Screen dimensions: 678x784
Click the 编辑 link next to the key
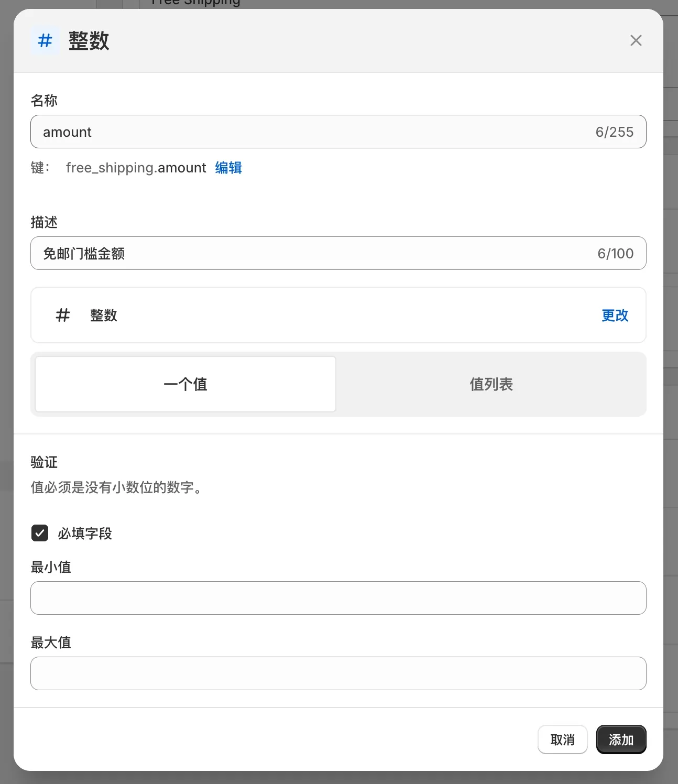tap(228, 168)
